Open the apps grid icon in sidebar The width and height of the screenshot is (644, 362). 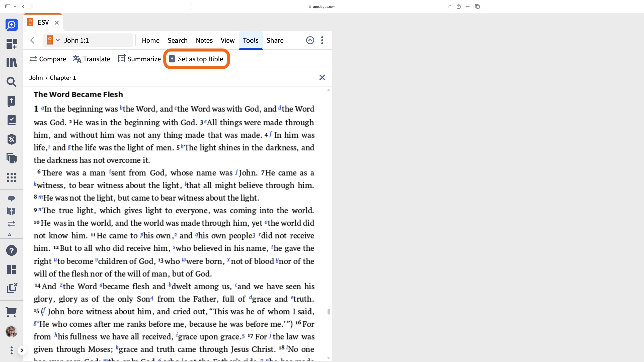point(12,177)
